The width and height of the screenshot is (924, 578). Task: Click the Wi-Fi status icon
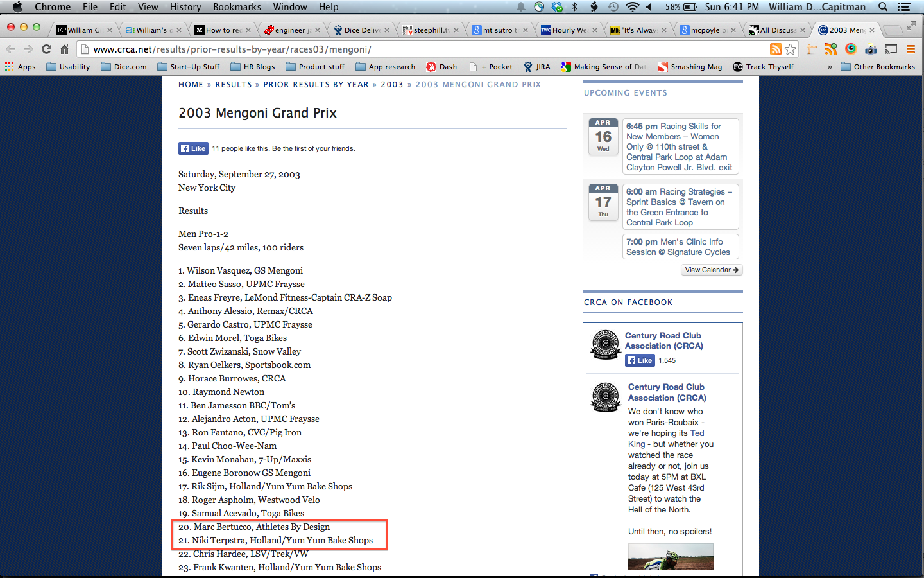633,7
